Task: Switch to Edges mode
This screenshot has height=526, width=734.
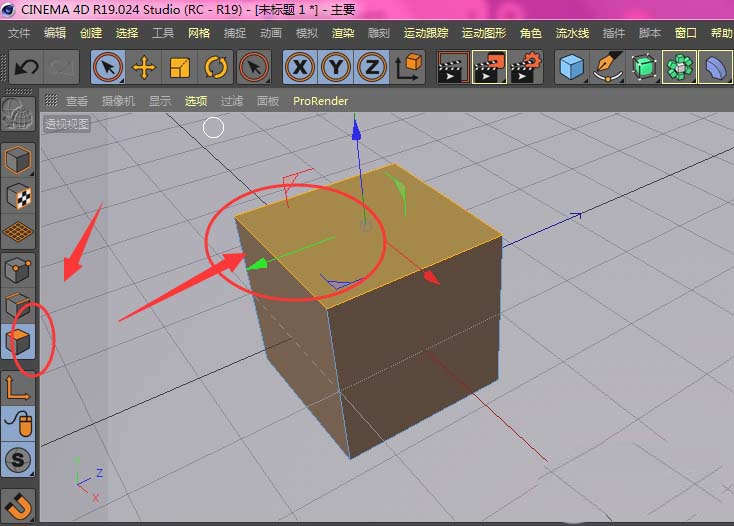Action: (x=18, y=306)
